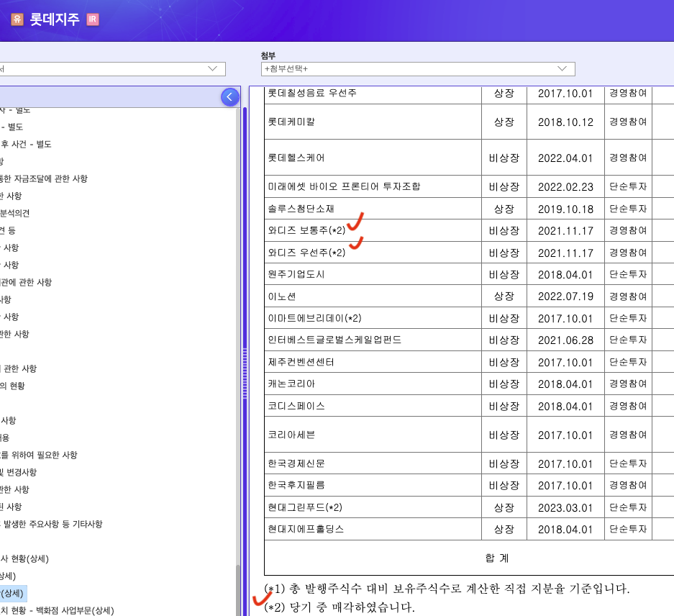The width and height of the screenshot is (674, 616).
Task: Click the date '2019.10.18' cell
Action: [x=565, y=209]
